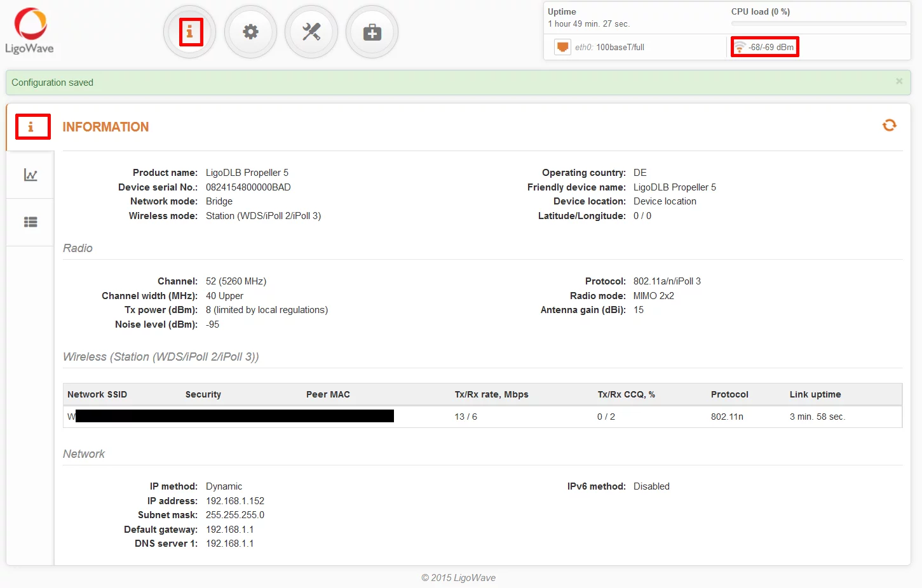
Task: Click the Peer MAC column header
Action: tap(328, 394)
